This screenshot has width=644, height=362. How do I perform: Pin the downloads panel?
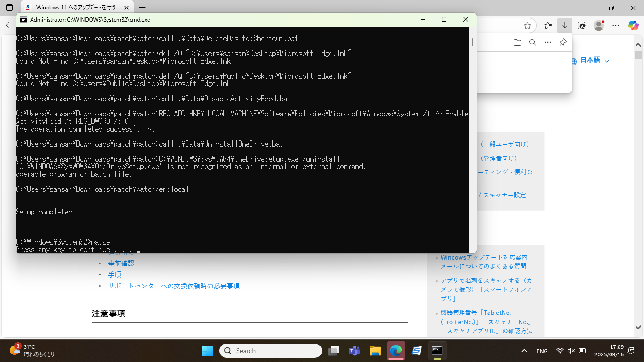point(563,42)
